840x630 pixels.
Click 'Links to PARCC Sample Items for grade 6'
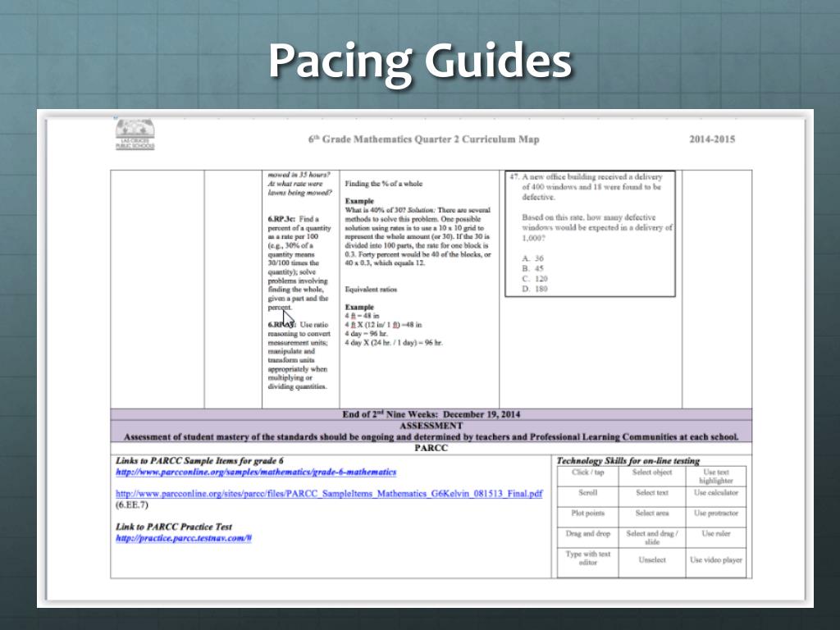coord(200,461)
